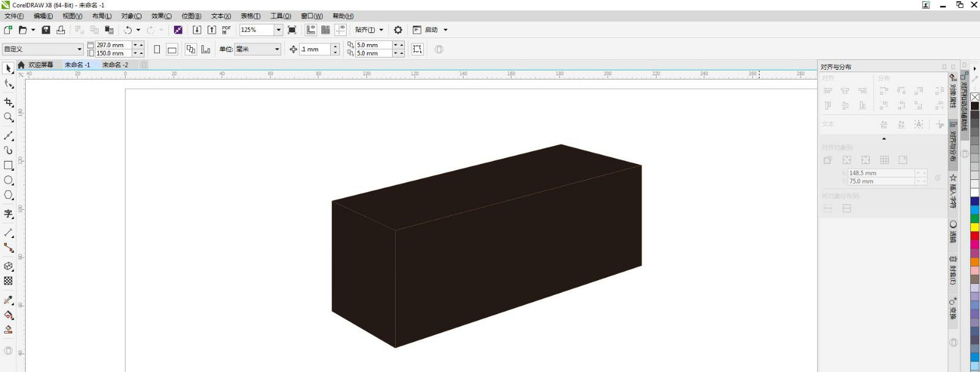The height and width of the screenshot is (372, 980).
Task: Switch to the 未命名 -2 document tab
Action: [x=115, y=65]
